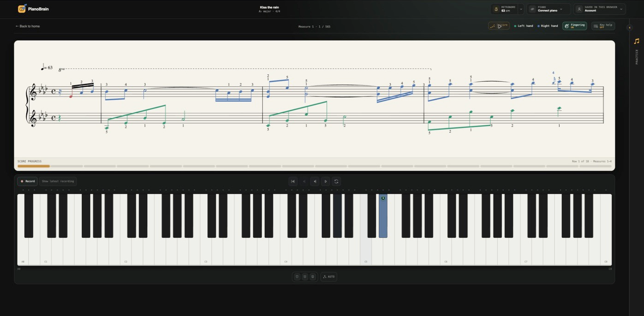Viewport: 644px width, 316px height.
Task: Click the AUTO keyboard range button
Action: pyautogui.click(x=328, y=277)
